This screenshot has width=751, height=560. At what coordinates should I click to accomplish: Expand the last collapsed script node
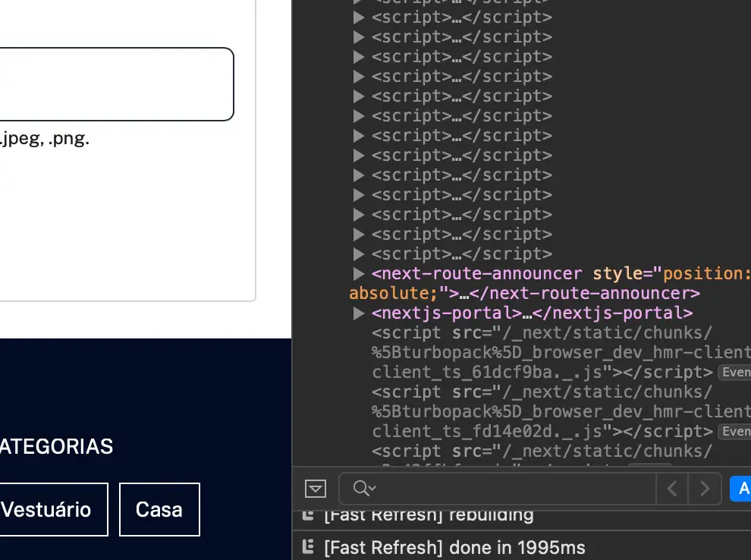[x=359, y=253]
